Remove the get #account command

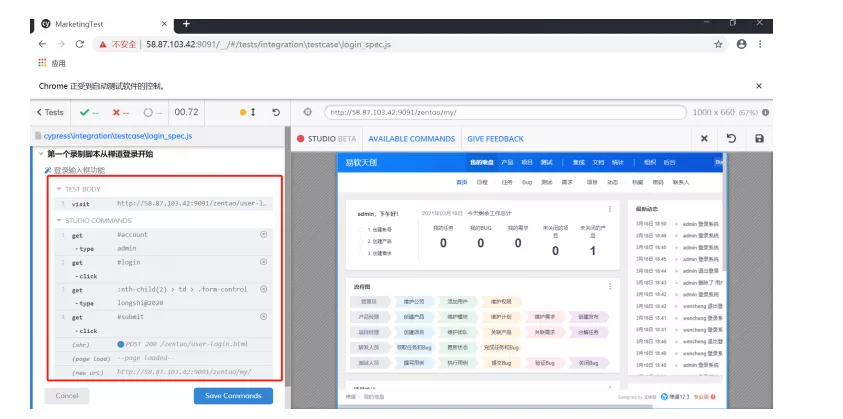pos(263,234)
